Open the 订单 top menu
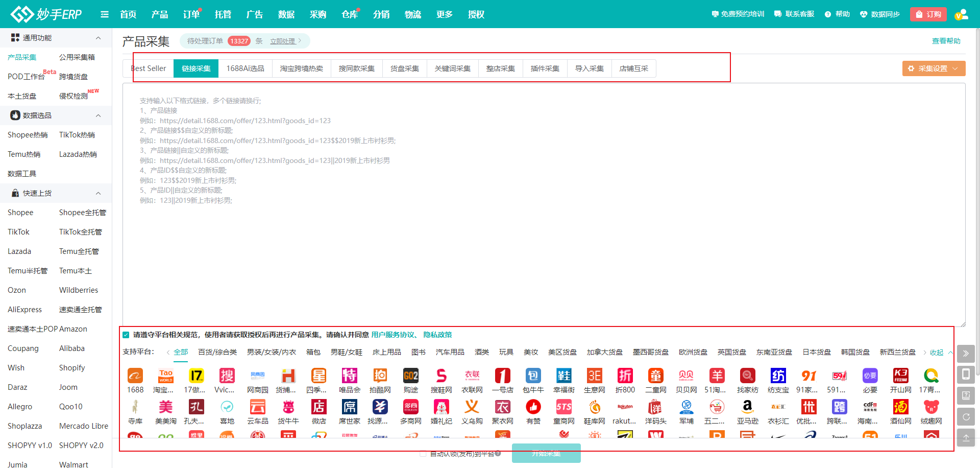 click(191, 14)
